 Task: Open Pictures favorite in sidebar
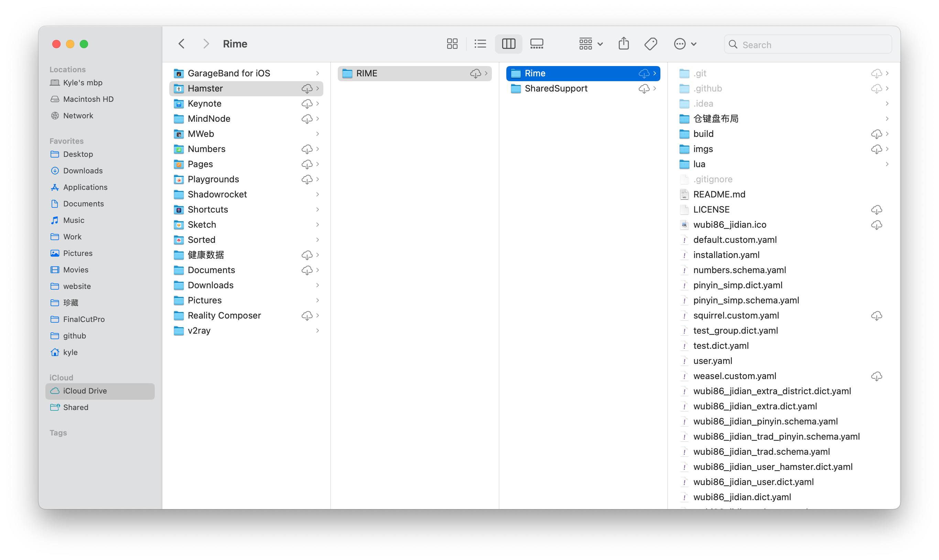click(x=100, y=253)
